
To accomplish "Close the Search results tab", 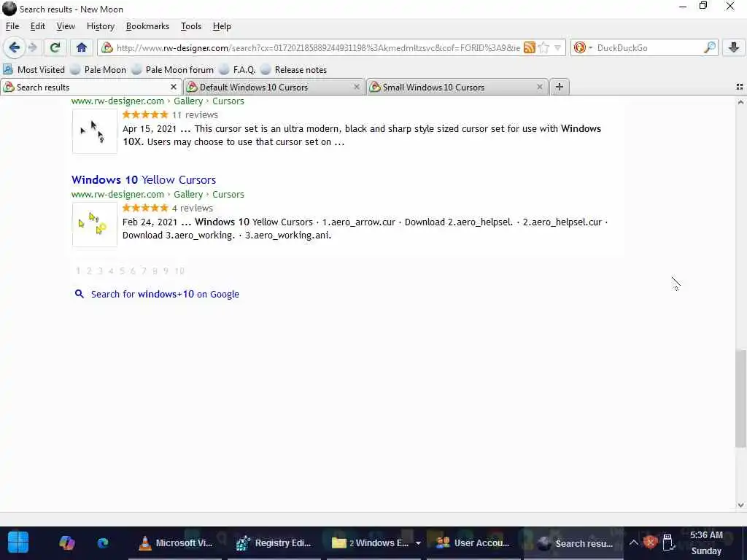I will pyautogui.click(x=174, y=87).
